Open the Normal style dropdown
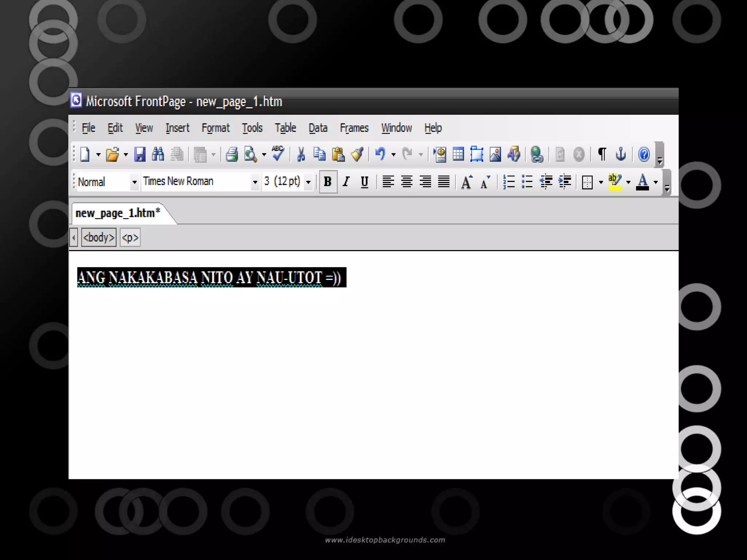747x560 pixels. pos(134,182)
